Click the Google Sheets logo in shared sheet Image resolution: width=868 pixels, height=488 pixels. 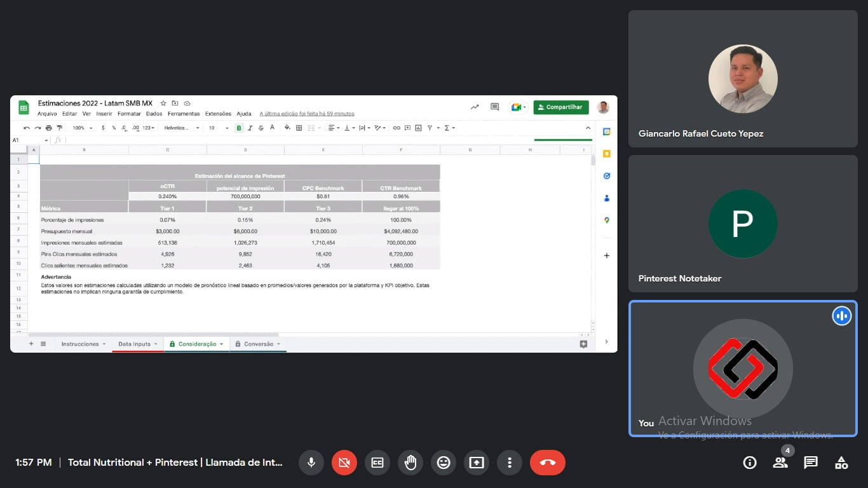[x=24, y=107]
